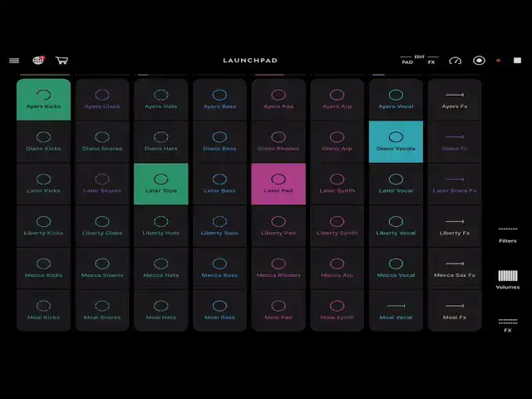The height and width of the screenshot is (399, 532).
Task: Fire the Diano Fx one-shot
Action: pos(455,142)
